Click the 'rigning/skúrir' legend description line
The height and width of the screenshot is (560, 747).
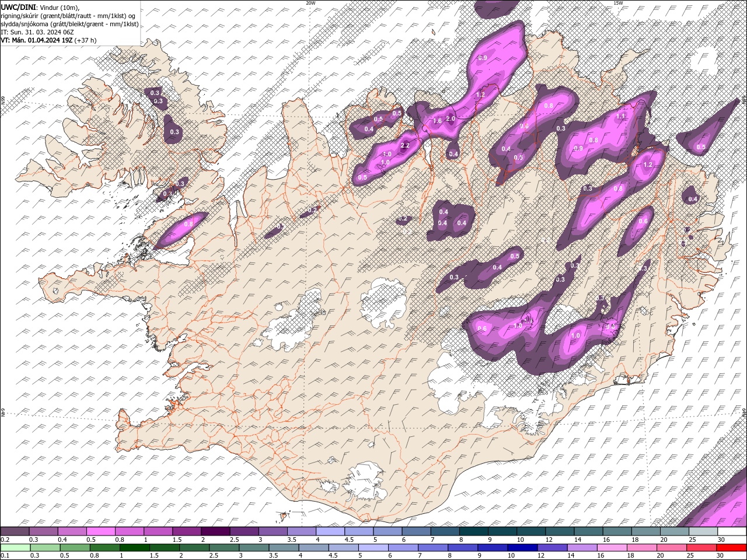68,16
